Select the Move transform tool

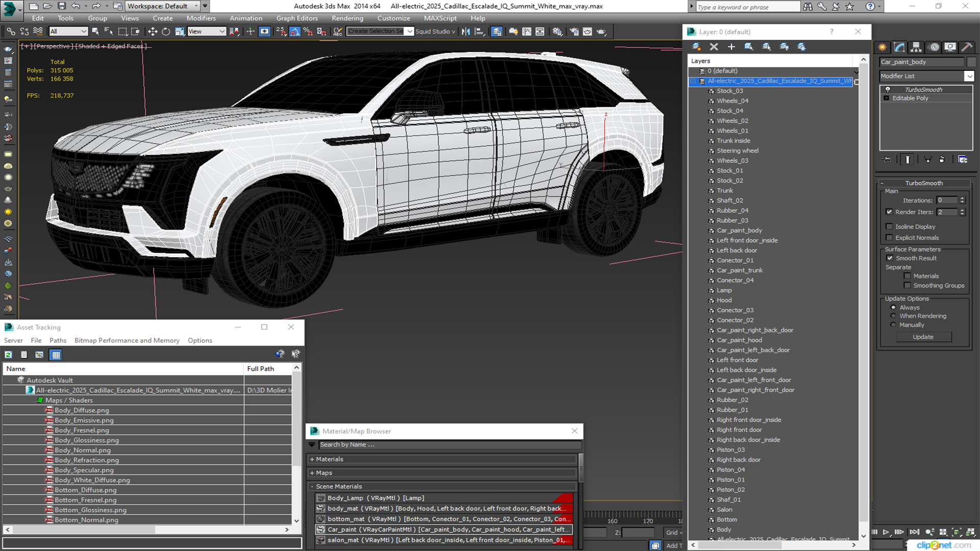point(152,32)
